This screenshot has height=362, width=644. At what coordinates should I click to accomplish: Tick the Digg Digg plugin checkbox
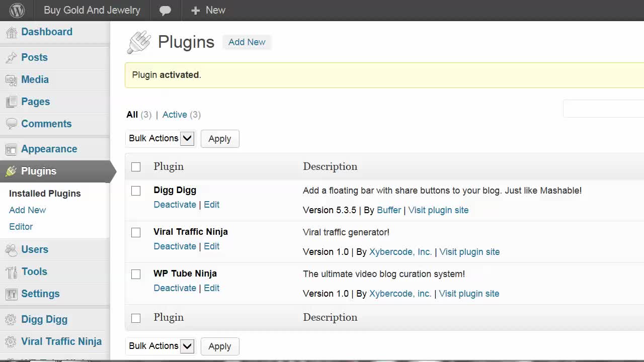(x=136, y=191)
